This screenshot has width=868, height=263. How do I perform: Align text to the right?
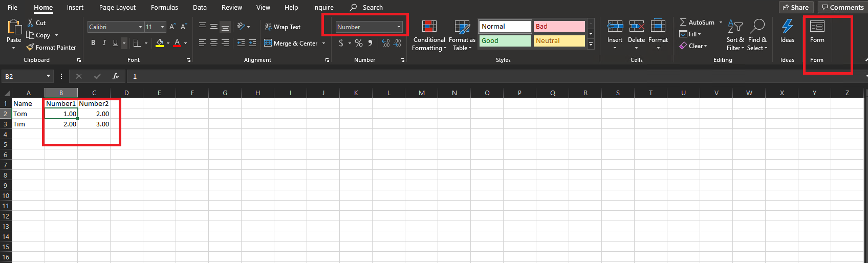click(225, 43)
